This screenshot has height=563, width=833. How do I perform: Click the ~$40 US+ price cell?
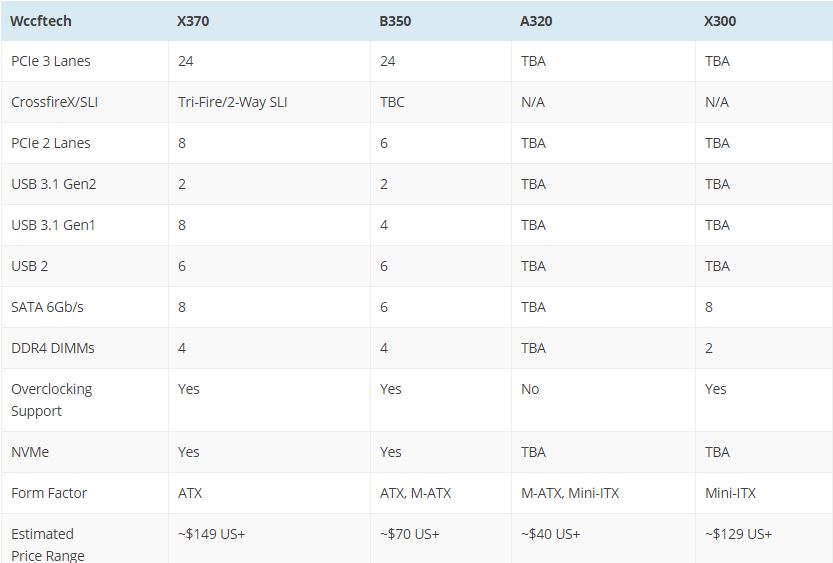[550, 534]
